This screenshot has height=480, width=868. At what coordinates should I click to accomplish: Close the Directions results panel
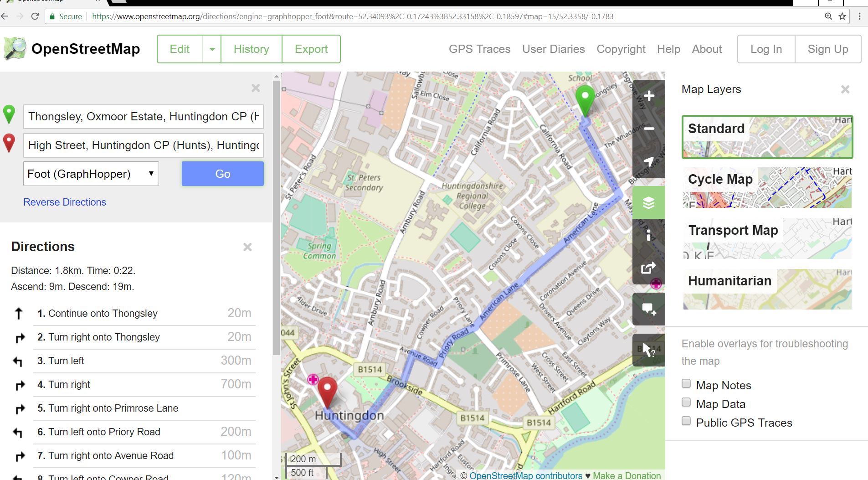(x=247, y=247)
